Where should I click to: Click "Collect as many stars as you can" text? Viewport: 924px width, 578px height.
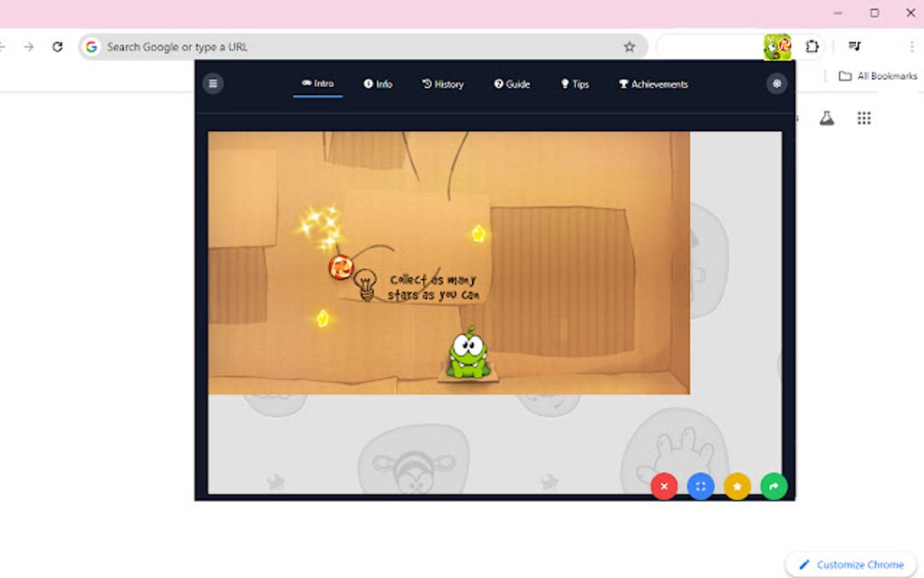[x=434, y=287]
